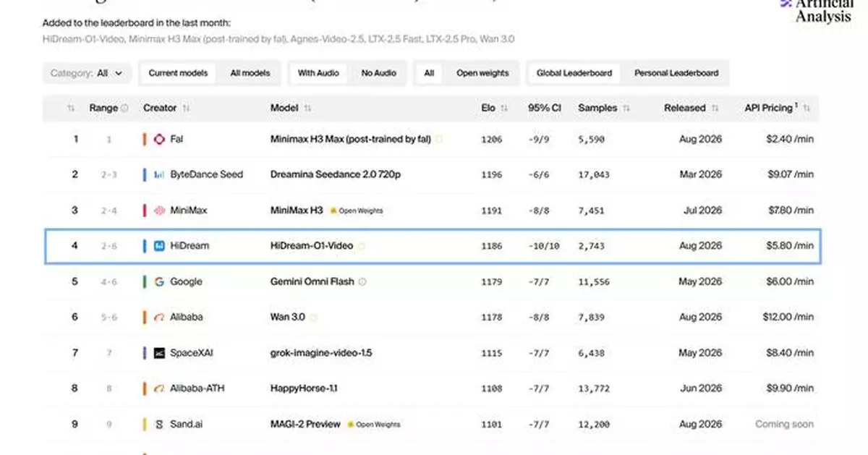Click the MAGI-2 Preview model name
This screenshot has height=455, width=868.
click(305, 424)
